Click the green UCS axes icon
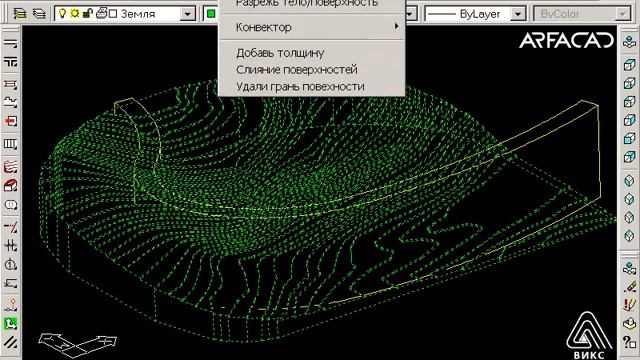The height and width of the screenshot is (360, 640). [x=11, y=324]
